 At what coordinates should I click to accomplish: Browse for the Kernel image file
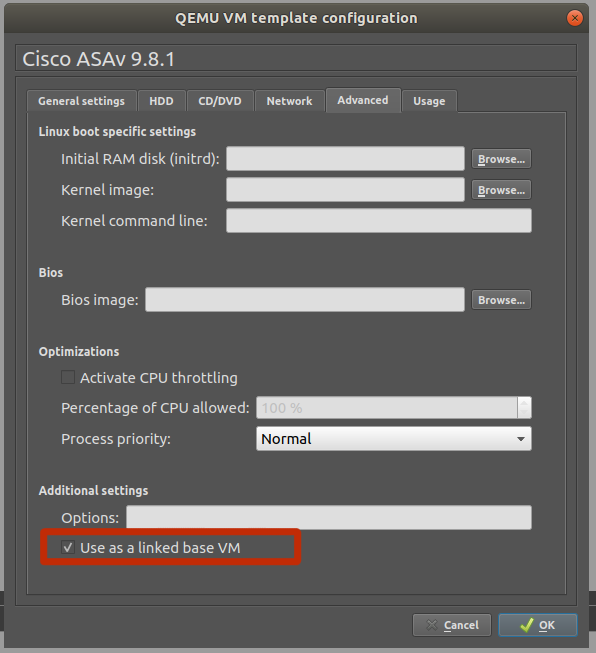(x=501, y=190)
